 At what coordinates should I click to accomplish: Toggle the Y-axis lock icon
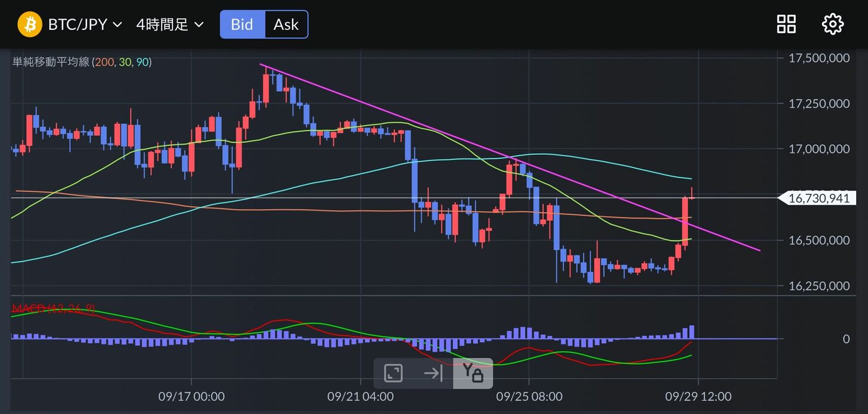click(x=473, y=373)
